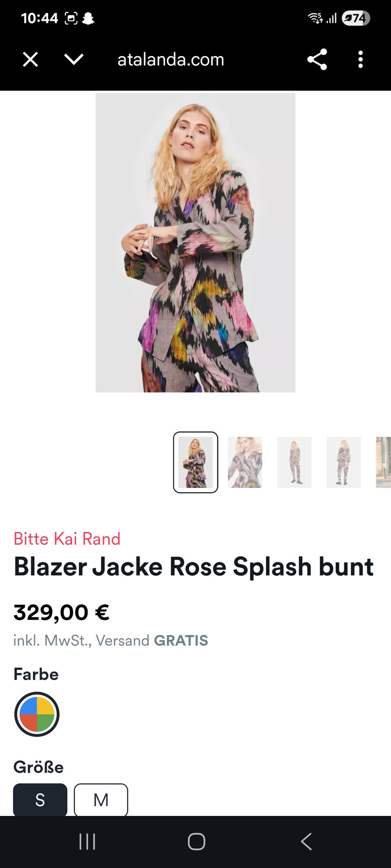Select the first product thumbnail
391x868 pixels.
pos(195,462)
